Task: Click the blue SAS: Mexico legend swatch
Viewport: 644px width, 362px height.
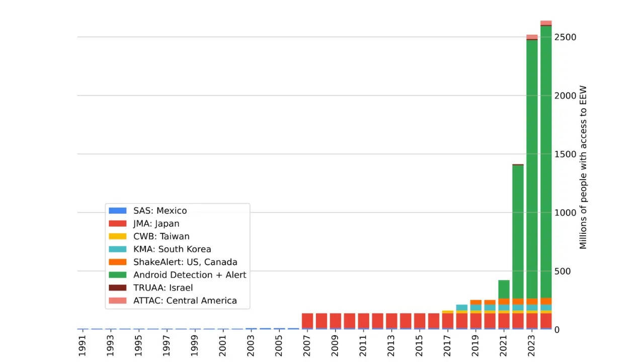Action: click(x=118, y=211)
